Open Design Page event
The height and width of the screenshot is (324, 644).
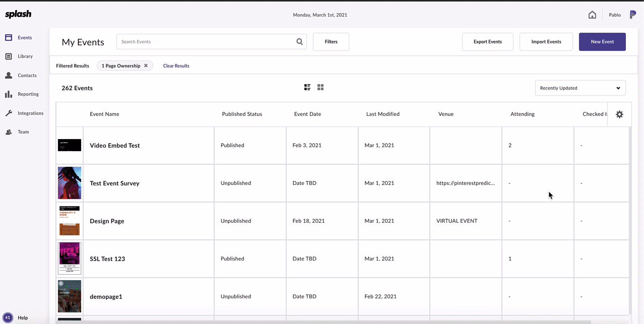(x=107, y=221)
